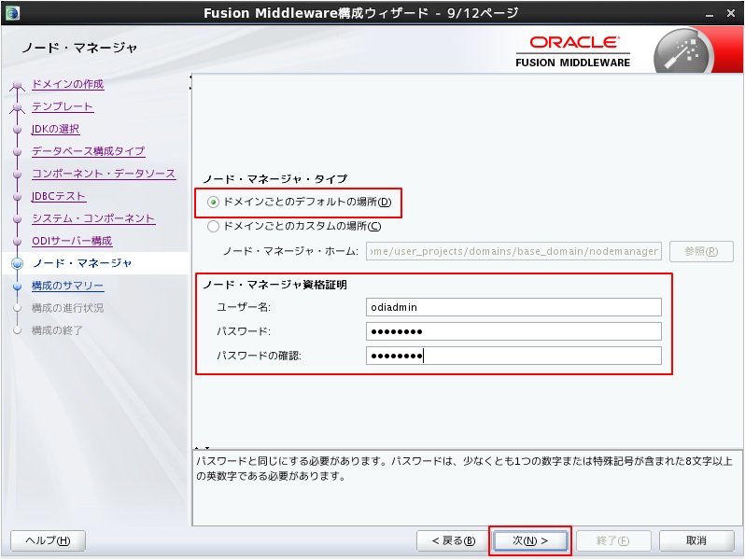Click the step node icon beside JDKの選択
745x560 pixels.
18,129
